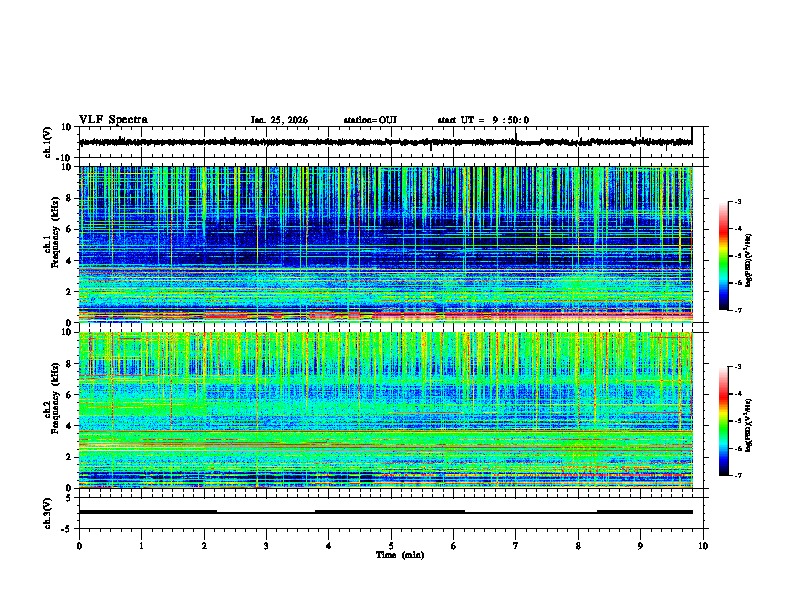
Task: Click the time axis tick label '8'
Action: click(x=578, y=546)
